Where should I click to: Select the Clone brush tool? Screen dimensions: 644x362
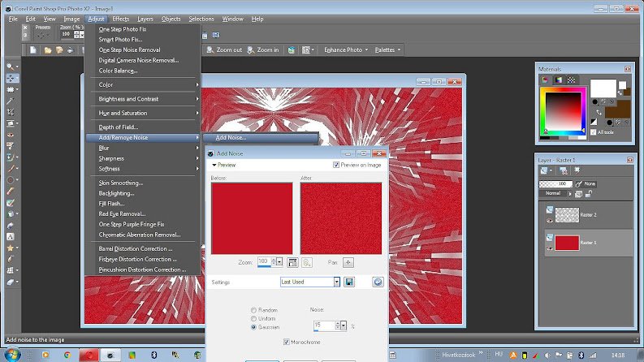click(x=11, y=157)
